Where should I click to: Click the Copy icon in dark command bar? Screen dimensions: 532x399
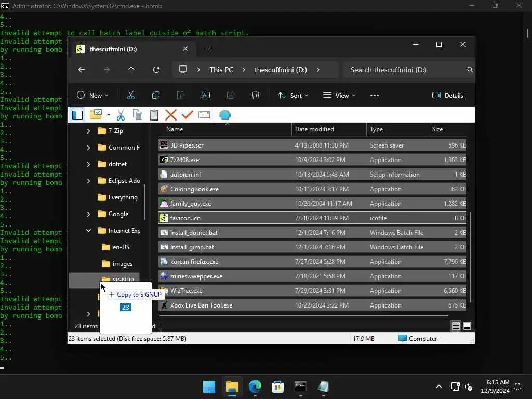tap(156, 96)
